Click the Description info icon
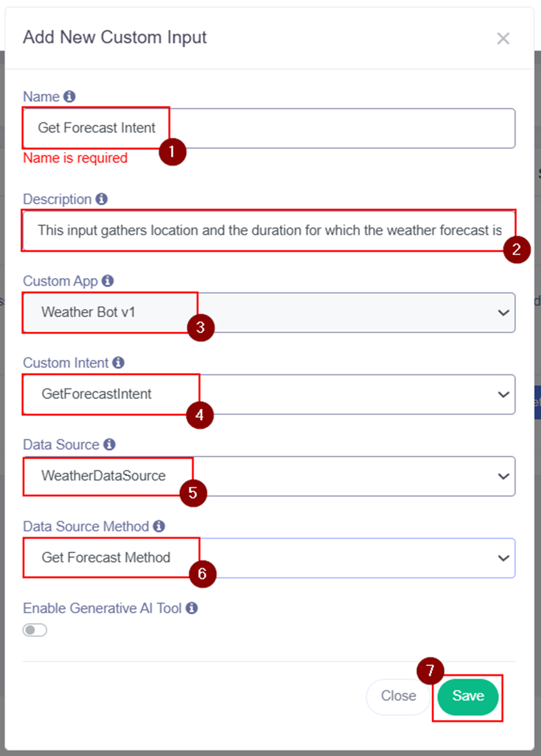 [102, 199]
